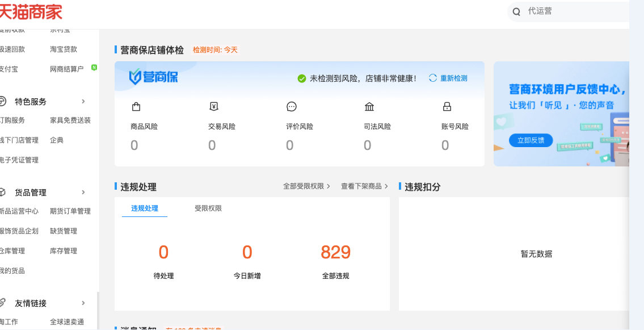Open 全部受限权限 link with arrow
Viewport: 644px width, 330px height.
tap(306, 186)
